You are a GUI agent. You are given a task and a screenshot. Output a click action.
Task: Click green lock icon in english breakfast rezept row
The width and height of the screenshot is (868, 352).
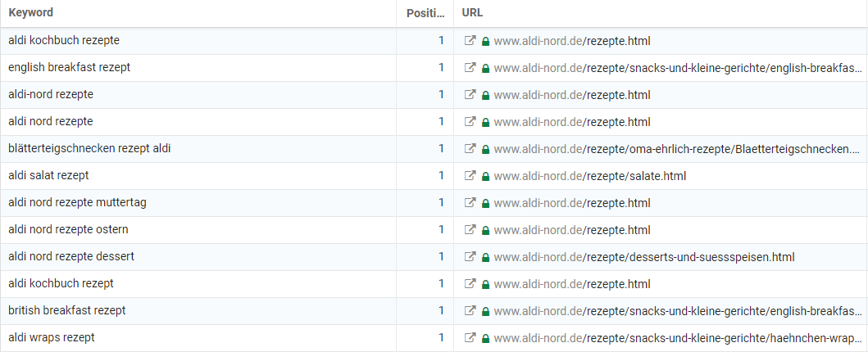coord(485,68)
